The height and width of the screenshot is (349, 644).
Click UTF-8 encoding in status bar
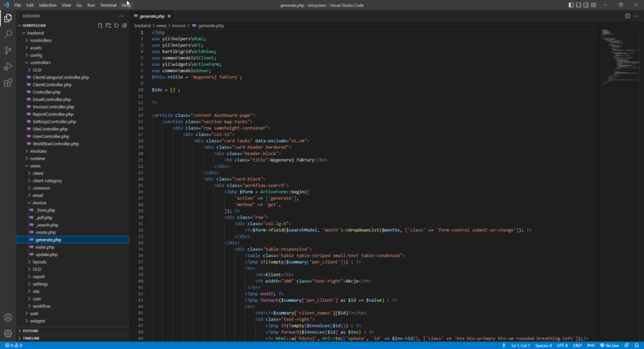pyautogui.click(x=562, y=345)
